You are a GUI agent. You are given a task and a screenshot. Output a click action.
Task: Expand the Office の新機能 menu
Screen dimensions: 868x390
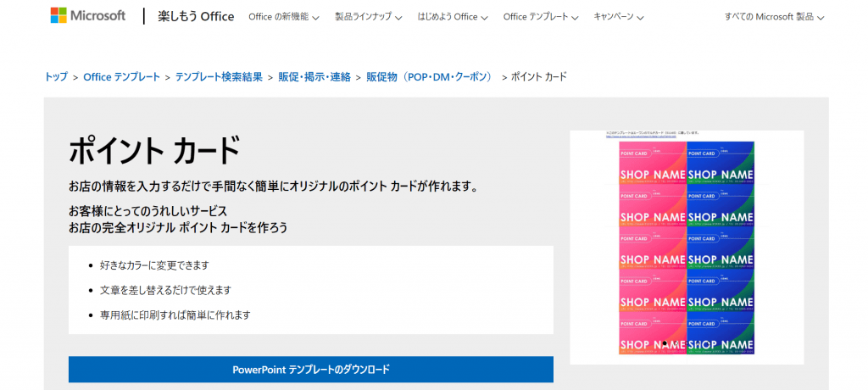(x=283, y=17)
